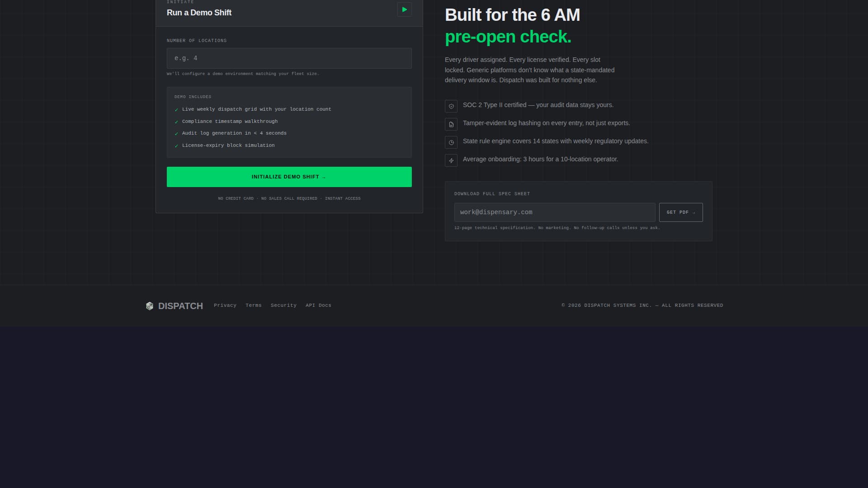This screenshot has width=868, height=488.
Task: Click the Dispatch cube logo icon in the footer
Action: [150, 306]
